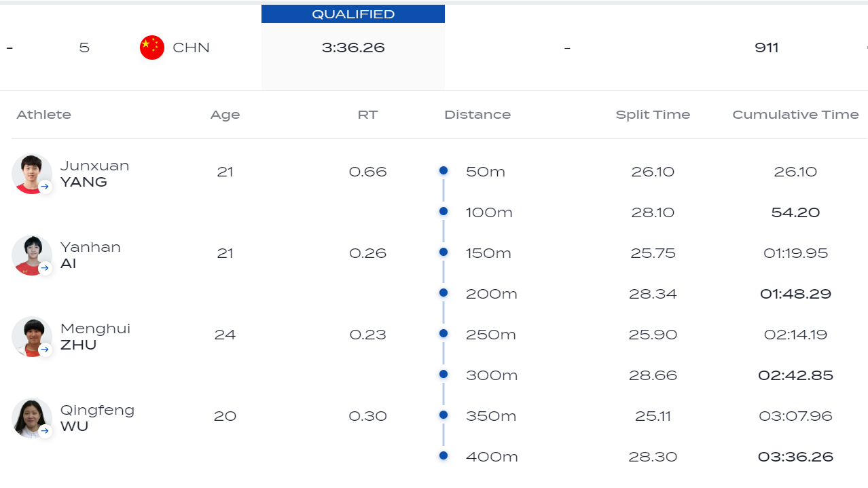Click Yanhan Ai's athlete photo
Viewport: 868px width, 488px height.
click(31, 255)
